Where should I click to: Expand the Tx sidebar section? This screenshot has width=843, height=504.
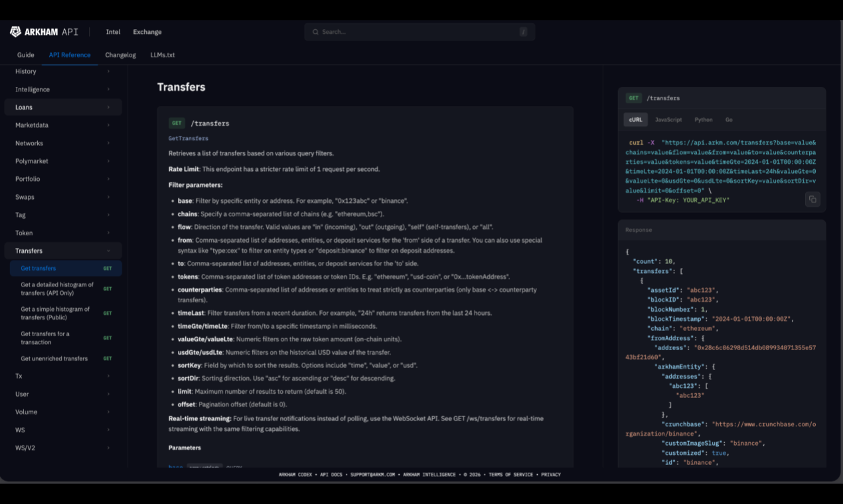tap(63, 376)
